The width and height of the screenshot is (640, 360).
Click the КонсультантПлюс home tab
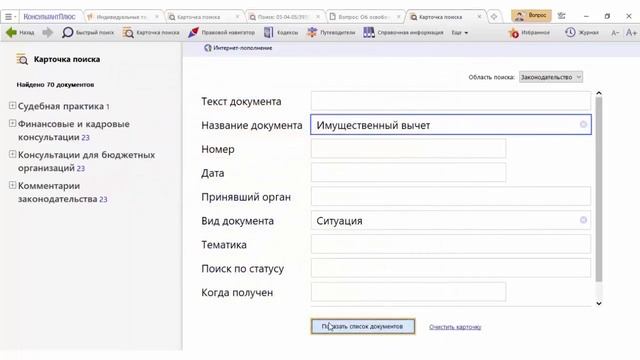tap(49, 17)
